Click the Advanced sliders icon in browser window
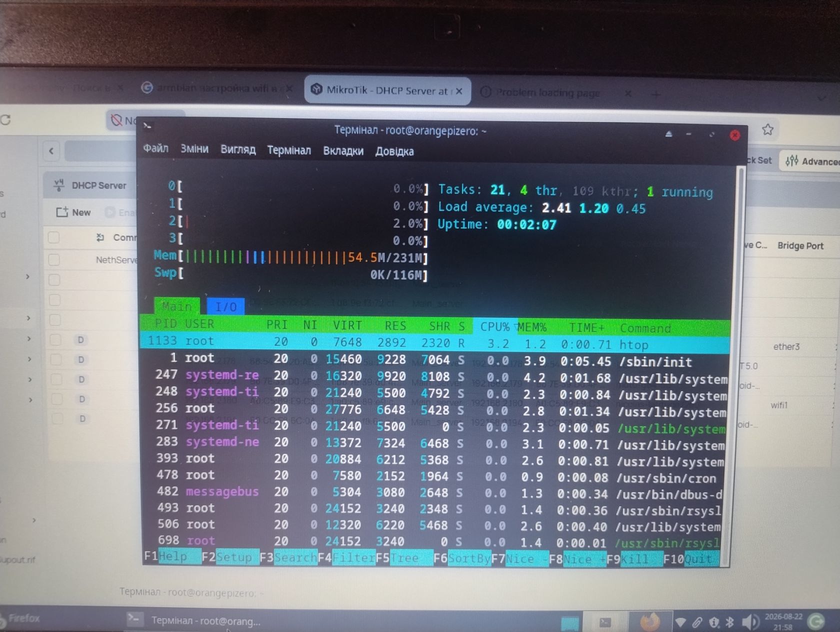Viewport: 840px width, 632px height. pyautogui.click(x=791, y=161)
